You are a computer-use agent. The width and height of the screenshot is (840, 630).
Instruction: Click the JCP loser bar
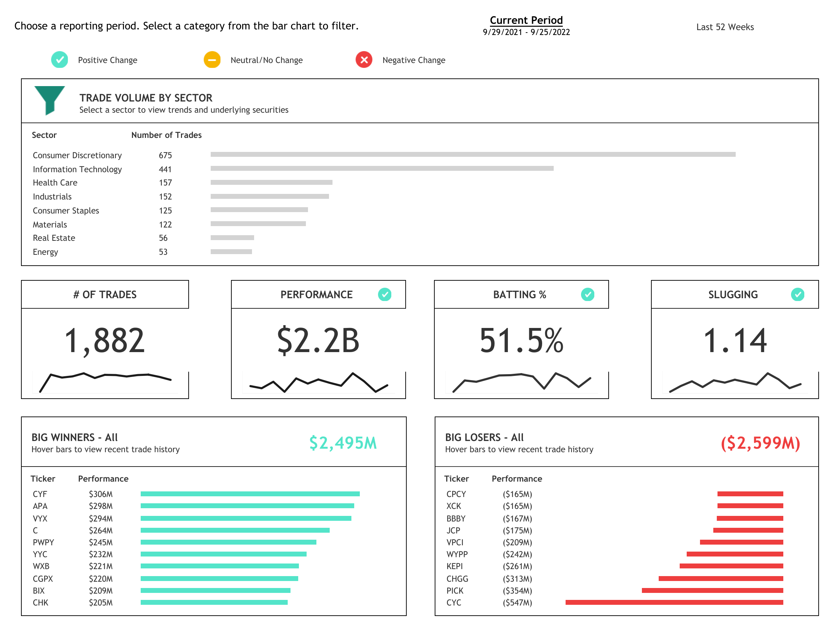pyautogui.click(x=748, y=530)
